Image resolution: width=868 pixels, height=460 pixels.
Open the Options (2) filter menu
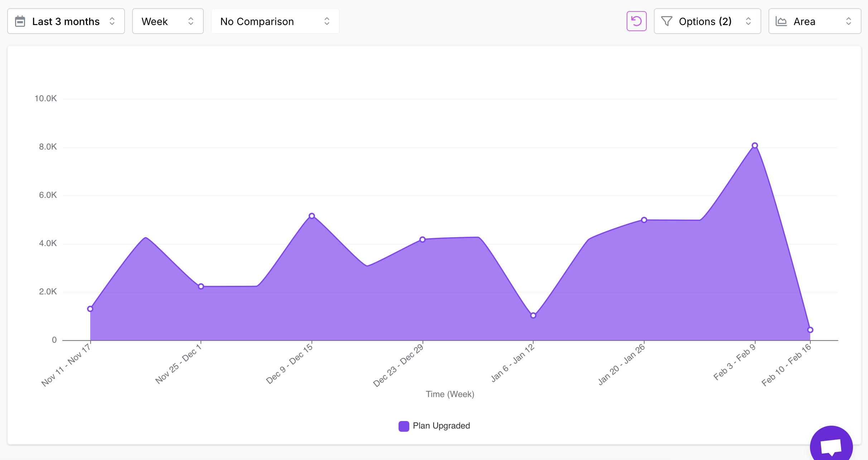point(707,21)
